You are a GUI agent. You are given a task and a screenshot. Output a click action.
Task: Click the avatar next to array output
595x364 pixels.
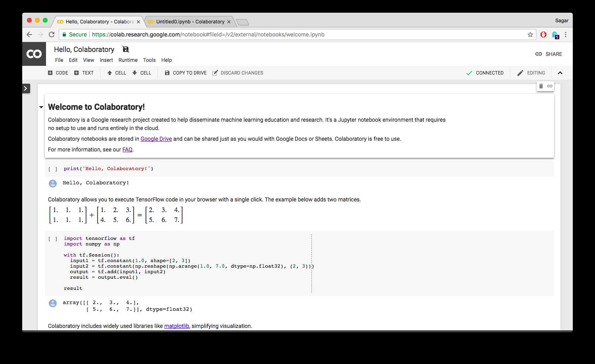point(53,303)
